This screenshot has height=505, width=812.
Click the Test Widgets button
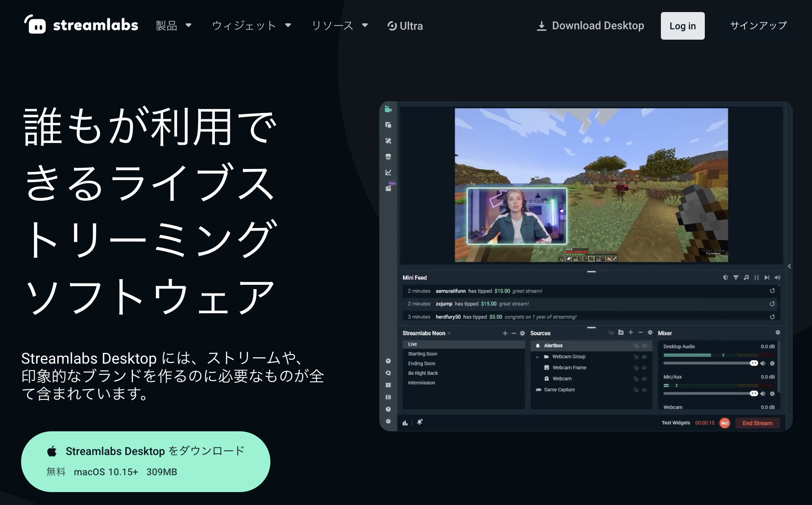tap(676, 423)
